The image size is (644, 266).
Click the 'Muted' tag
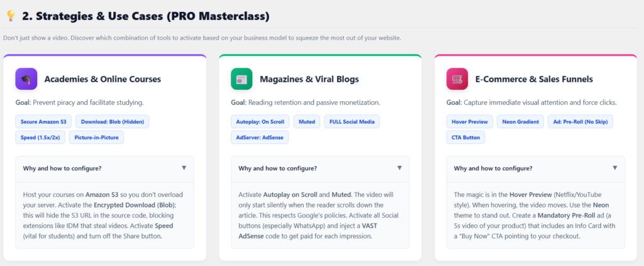coord(307,121)
